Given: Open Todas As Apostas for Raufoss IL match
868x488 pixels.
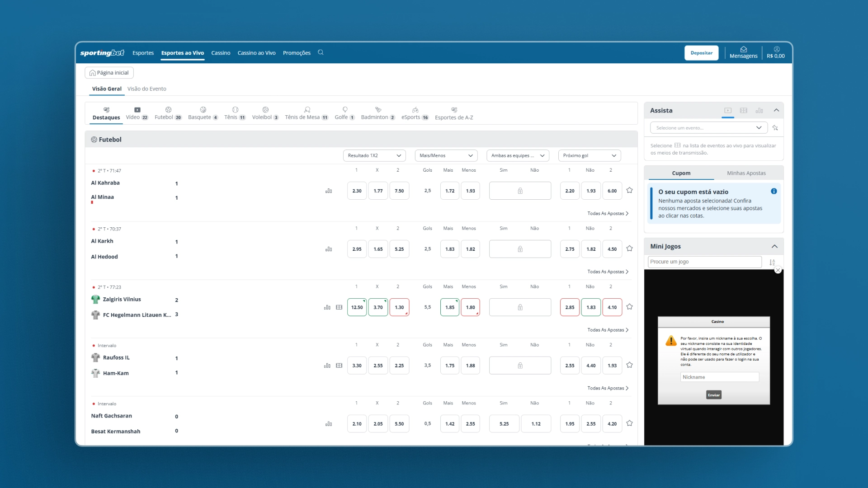Looking at the screenshot, I should click(608, 388).
